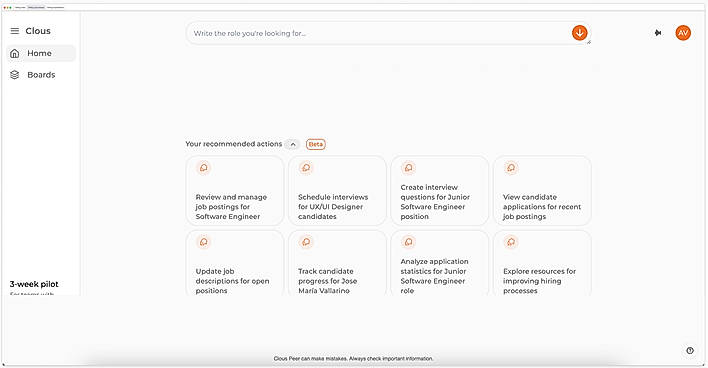The height and width of the screenshot is (368, 708).
Task: Click the Beta badge
Action: [x=316, y=144]
